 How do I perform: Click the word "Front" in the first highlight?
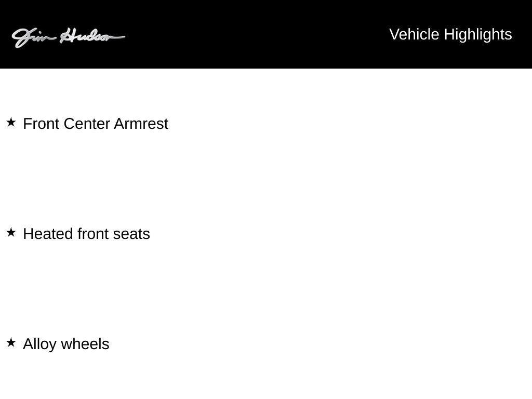pos(41,124)
